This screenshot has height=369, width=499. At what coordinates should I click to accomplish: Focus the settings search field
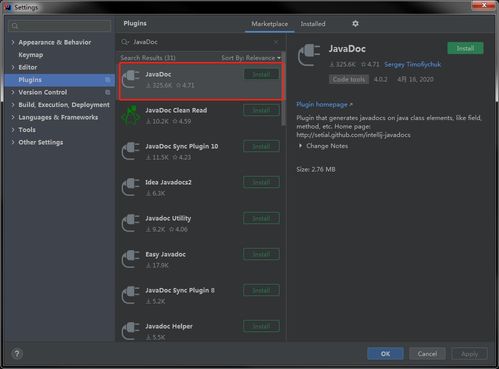pos(60,26)
